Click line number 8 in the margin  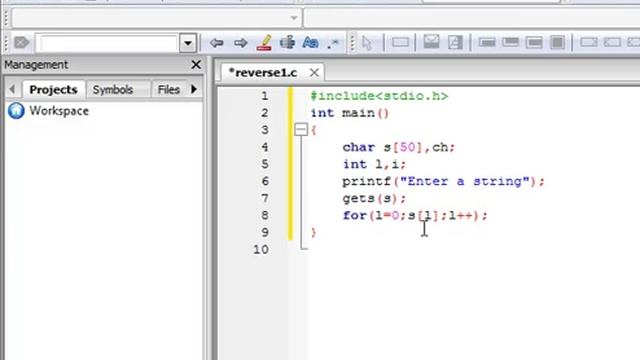265,215
